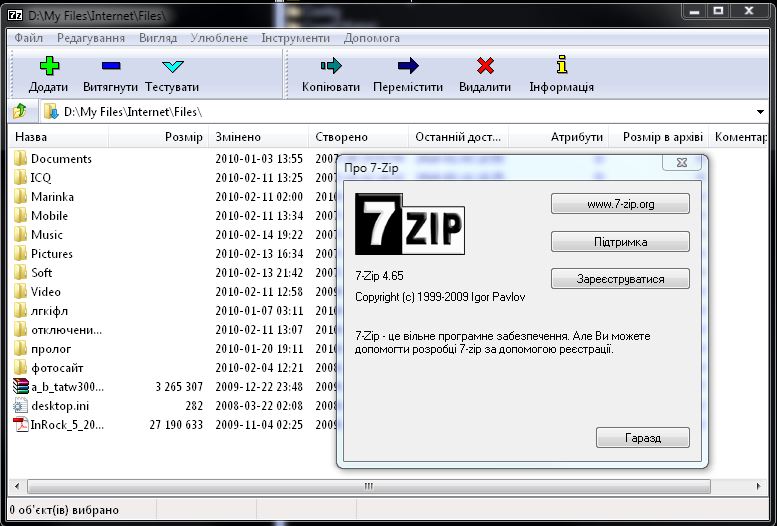Viewport: 777px width, 526px height.
Task: Click the Mobile folder icon
Action: click(20, 216)
